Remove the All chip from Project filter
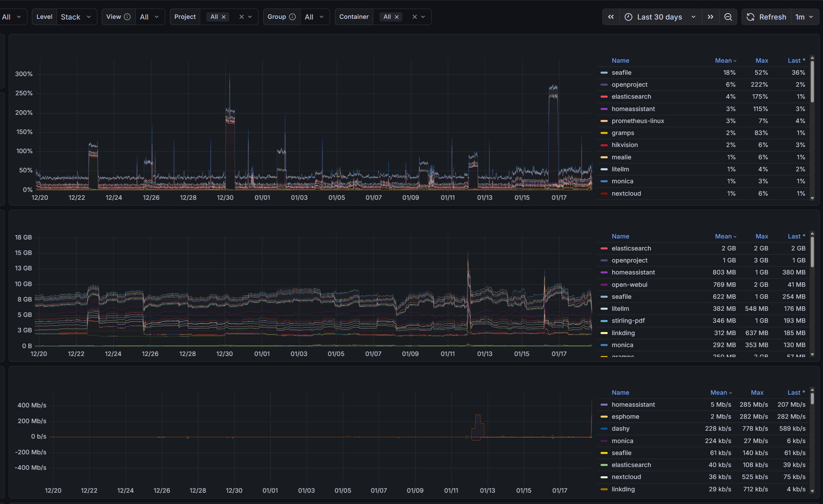Image resolution: width=823 pixels, height=504 pixels. tap(225, 17)
